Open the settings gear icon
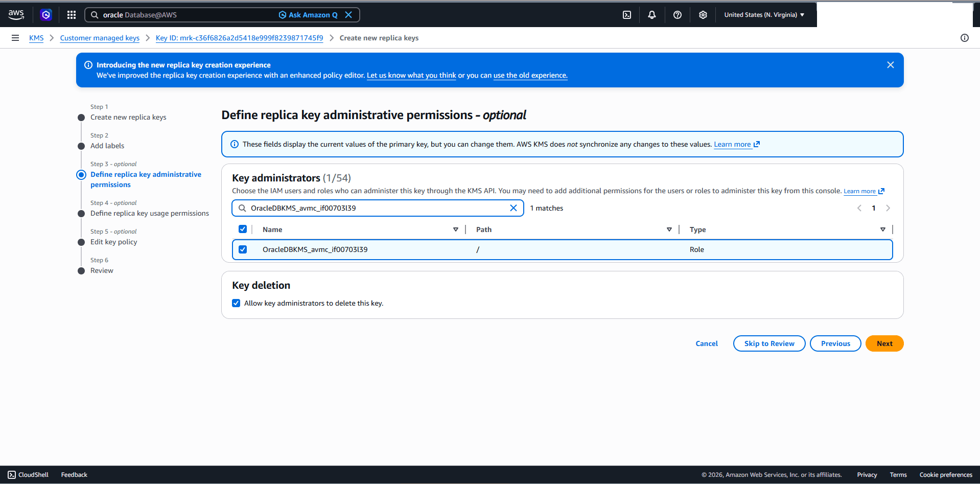Screen dimensions: 980x484 tap(703, 15)
